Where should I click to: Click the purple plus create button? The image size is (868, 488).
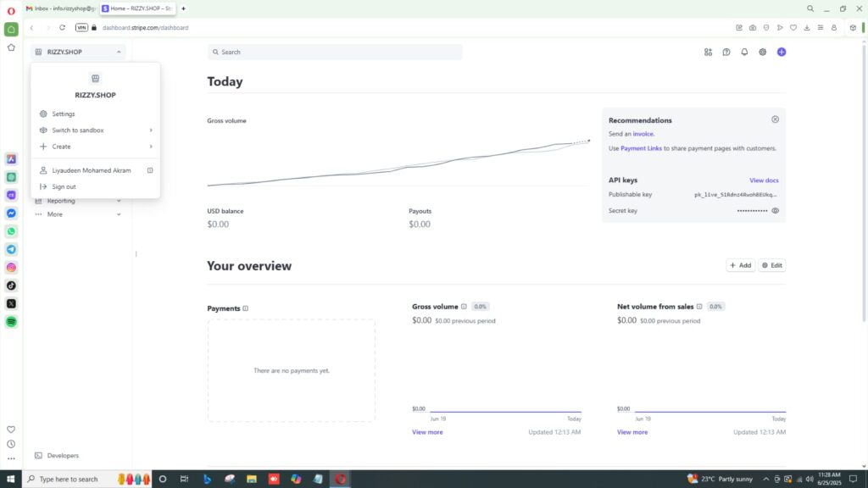(782, 52)
